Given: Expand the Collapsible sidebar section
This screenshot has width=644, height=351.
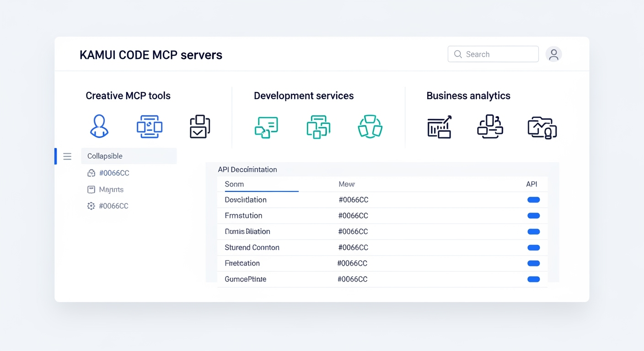Looking at the screenshot, I should pyautogui.click(x=129, y=156).
